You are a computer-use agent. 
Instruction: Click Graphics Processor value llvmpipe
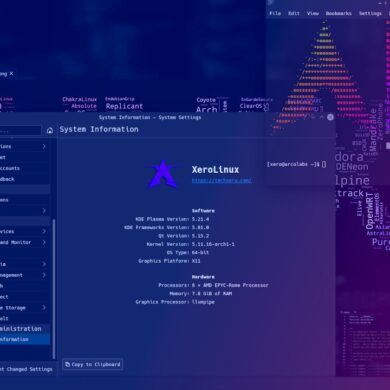pos(203,302)
